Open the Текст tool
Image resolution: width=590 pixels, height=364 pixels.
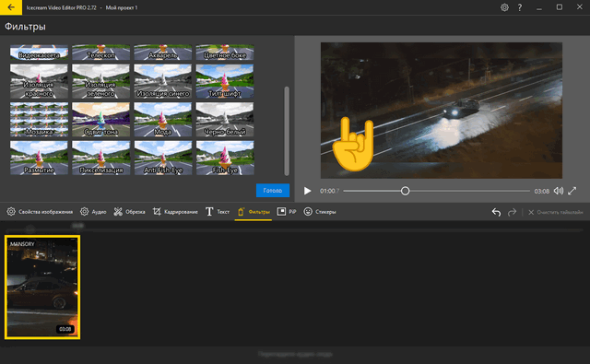coord(218,212)
